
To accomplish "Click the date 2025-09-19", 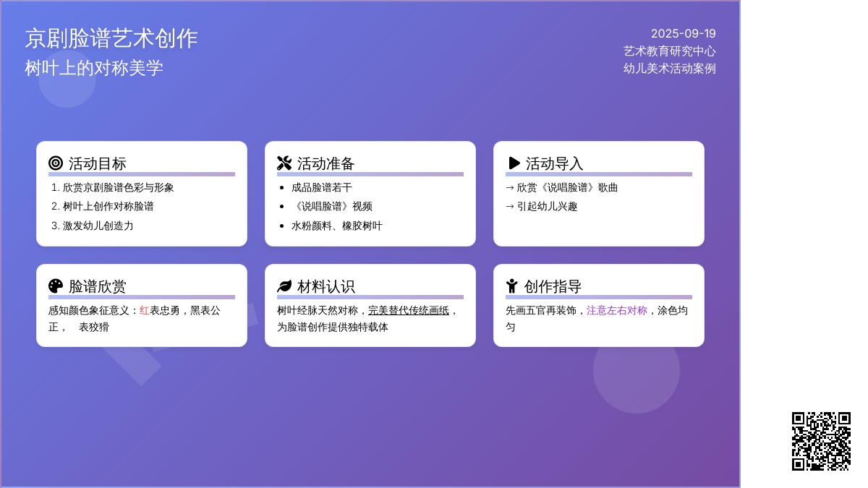I will click(683, 33).
